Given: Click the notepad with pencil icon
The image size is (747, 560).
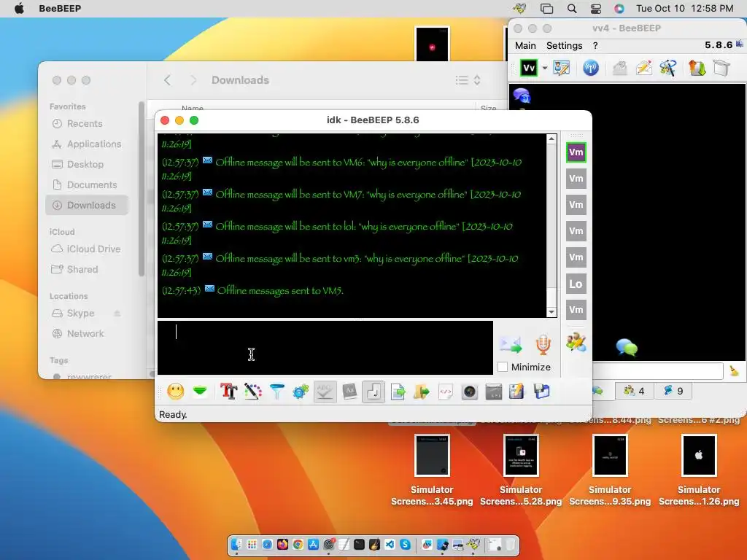Looking at the screenshot, I should click(516, 392).
